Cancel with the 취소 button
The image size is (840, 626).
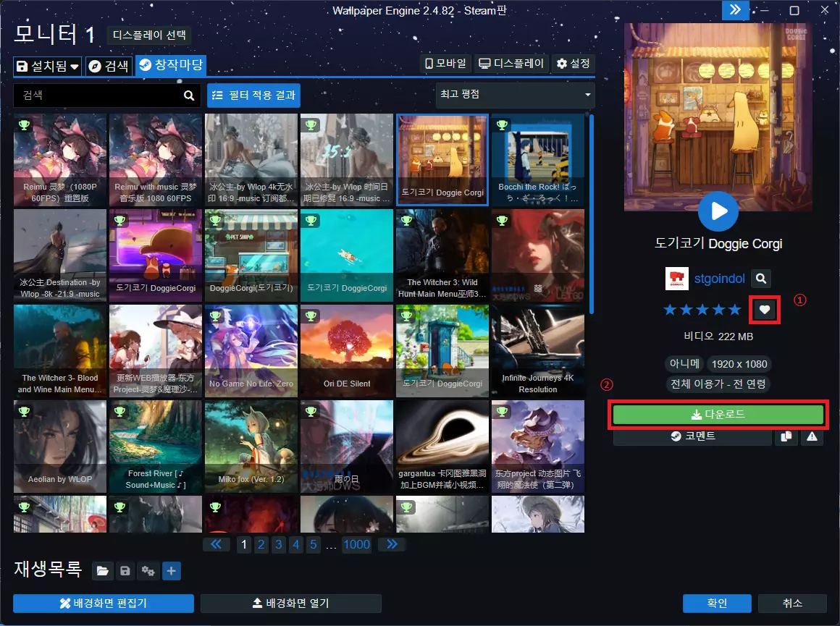(x=792, y=603)
